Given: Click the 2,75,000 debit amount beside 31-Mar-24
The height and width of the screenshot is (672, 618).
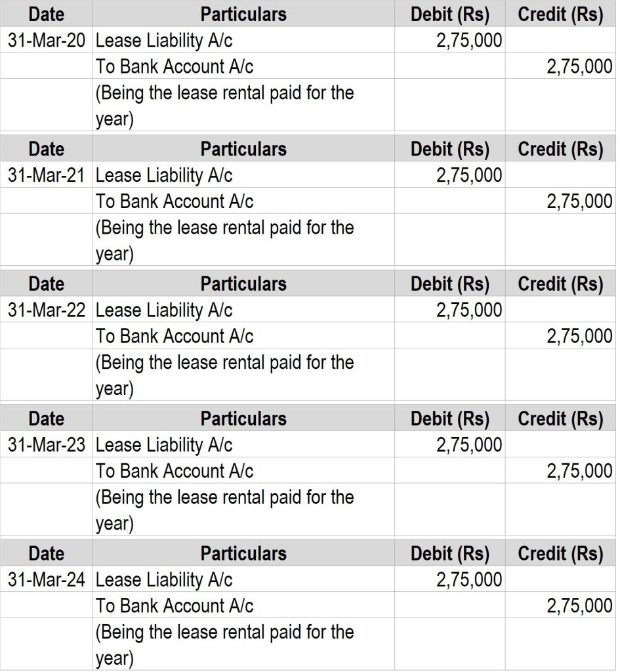Looking at the screenshot, I should point(469,579).
